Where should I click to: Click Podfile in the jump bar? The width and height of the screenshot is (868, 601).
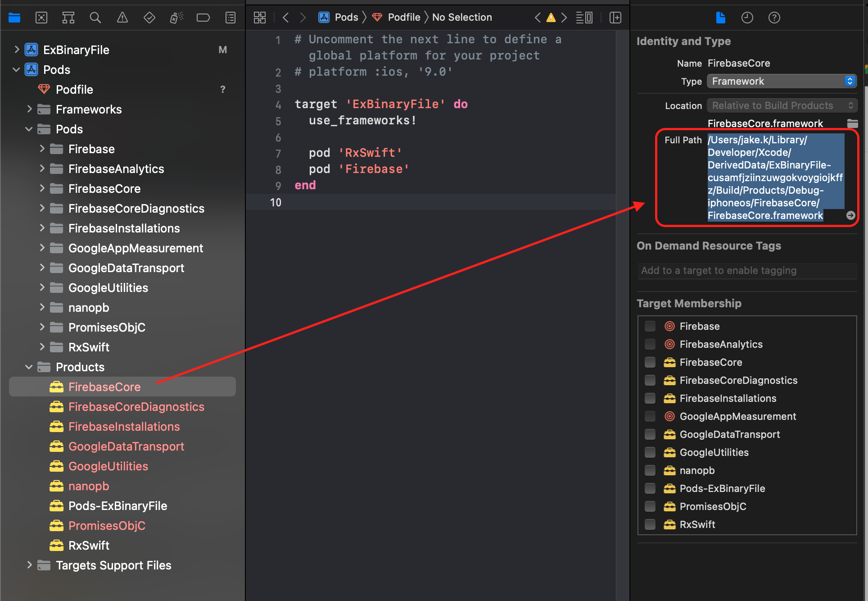coord(403,18)
